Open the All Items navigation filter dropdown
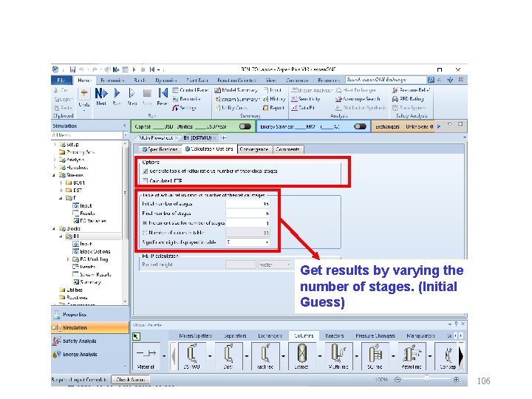 click(126, 135)
